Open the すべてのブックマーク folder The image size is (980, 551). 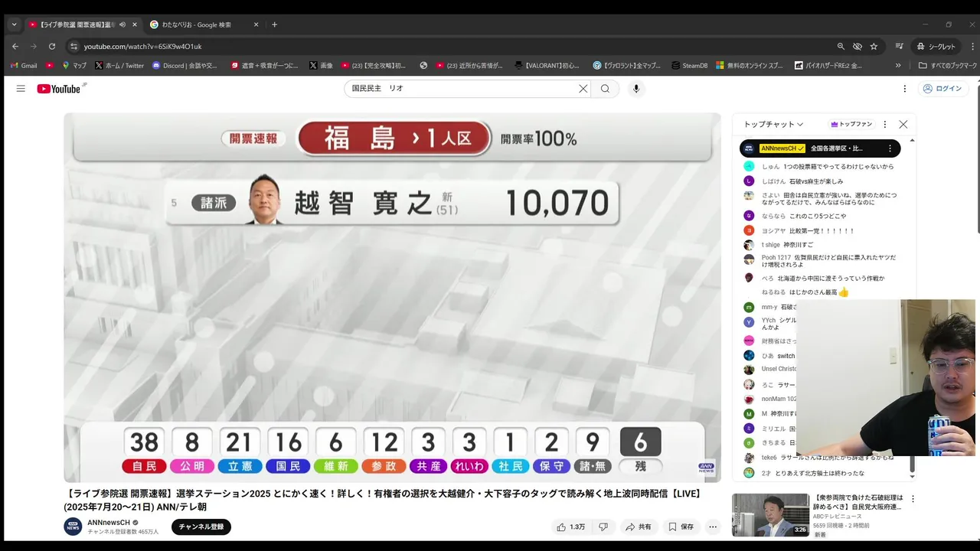point(948,65)
